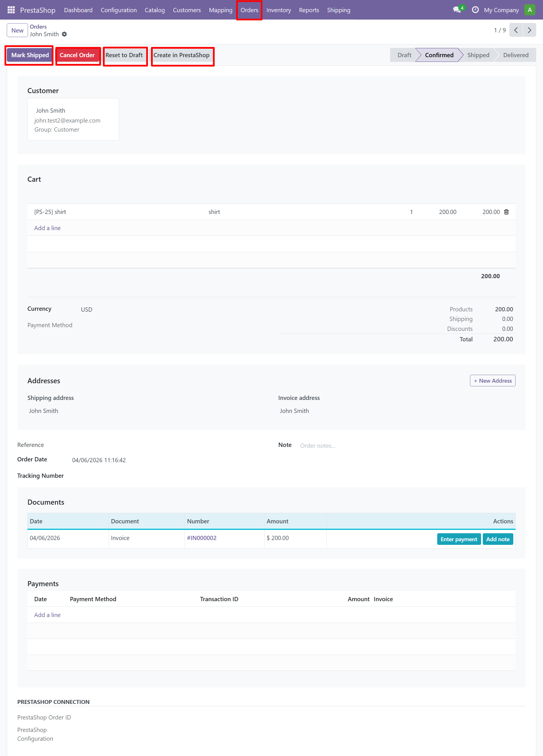This screenshot has height=756, width=543.
Task: Open the Configuration menu
Action: click(x=118, y=10)
